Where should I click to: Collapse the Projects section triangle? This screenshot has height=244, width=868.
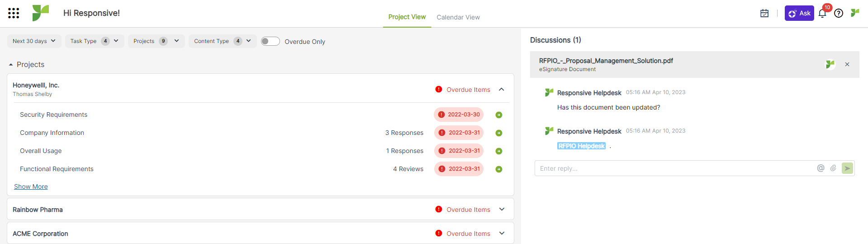tap(11, 65)
